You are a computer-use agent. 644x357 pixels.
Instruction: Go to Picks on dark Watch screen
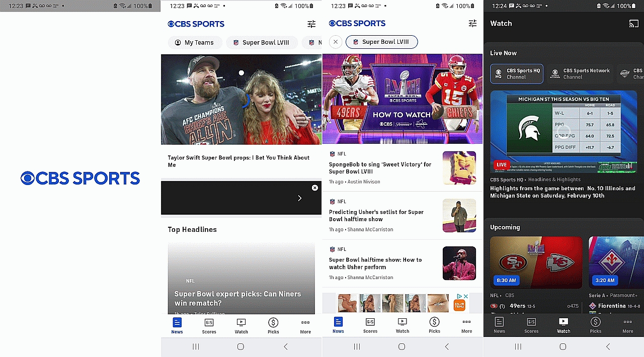[596, 325]
